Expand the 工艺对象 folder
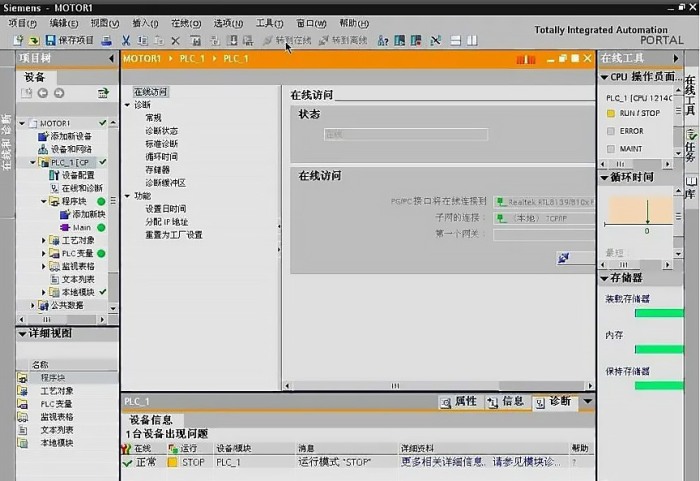The height and width of the screenshot is (481, 700). pos(44,240)
